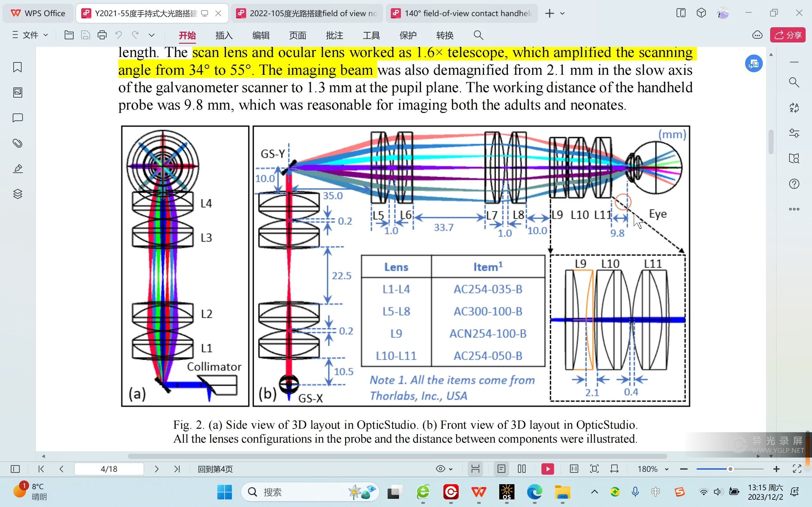Screen dimensions: 812x507
Task: Click the pen/edit tool in left sidebar
Action: point(17,168)
